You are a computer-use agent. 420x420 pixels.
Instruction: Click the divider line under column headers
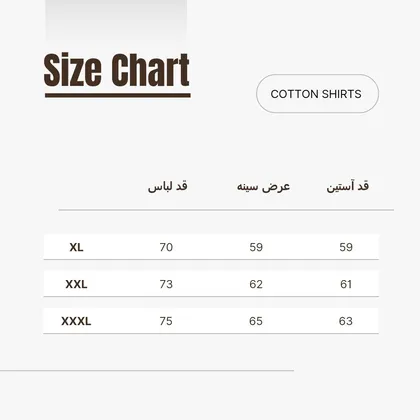click(226, 210)
